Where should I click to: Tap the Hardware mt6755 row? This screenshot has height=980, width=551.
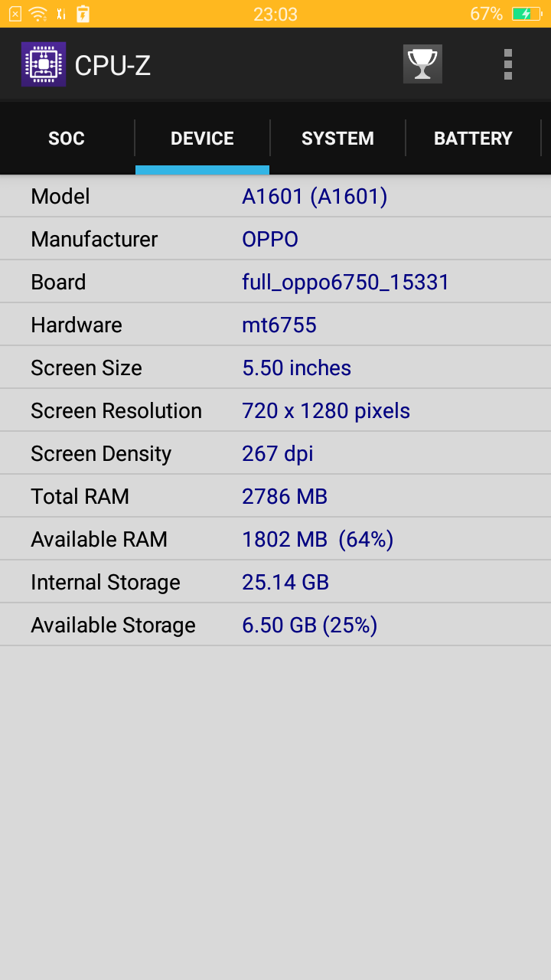coord(275,325)
